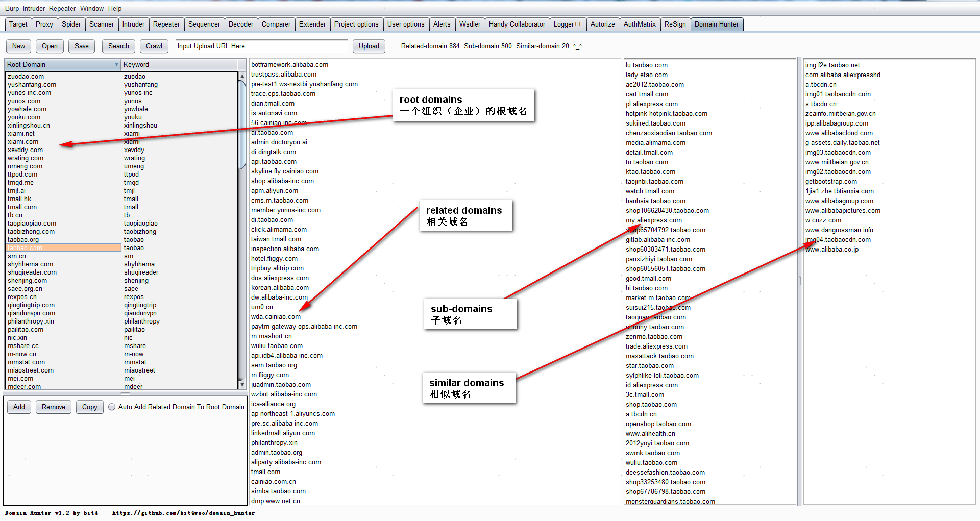Click the Search button
This screenshot has height=521, width=980.
click(x=118, y=46)
